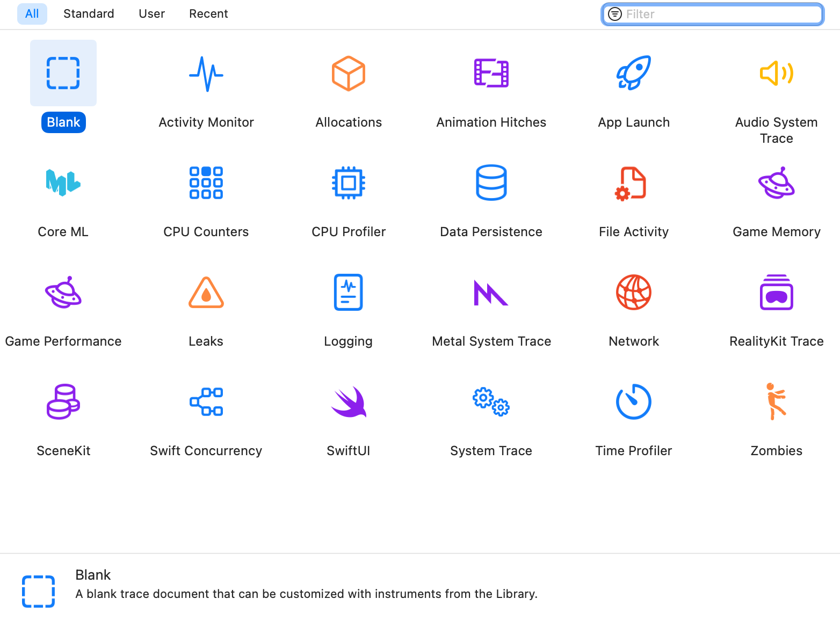
Task: Click the Logging label text
Action: point(349,341)
